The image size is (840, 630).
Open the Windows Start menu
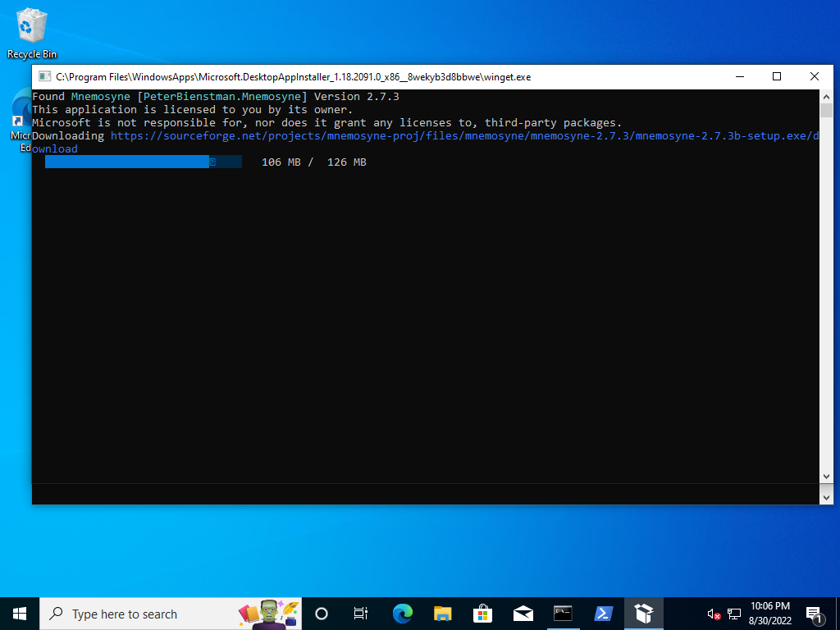click(x=20, y=614)
